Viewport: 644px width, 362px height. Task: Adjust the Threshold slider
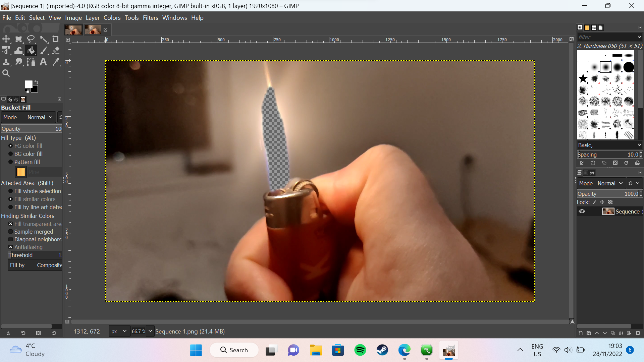point(35,255)
